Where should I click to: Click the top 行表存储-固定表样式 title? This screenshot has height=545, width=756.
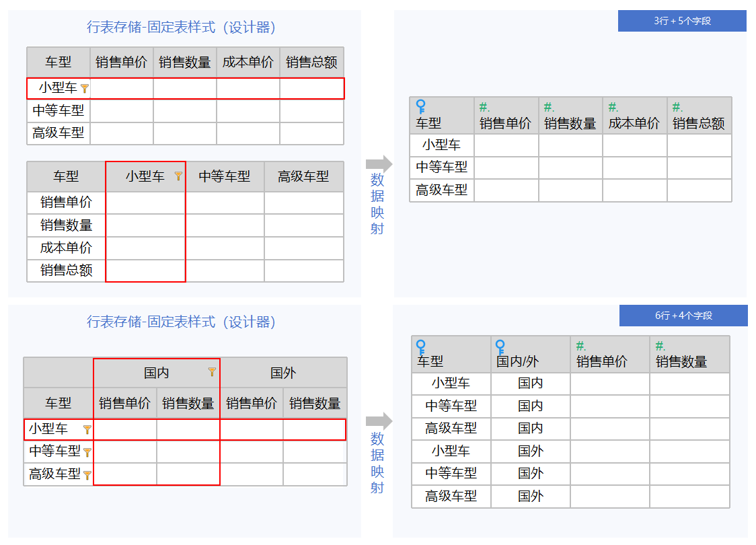point(182,28)
